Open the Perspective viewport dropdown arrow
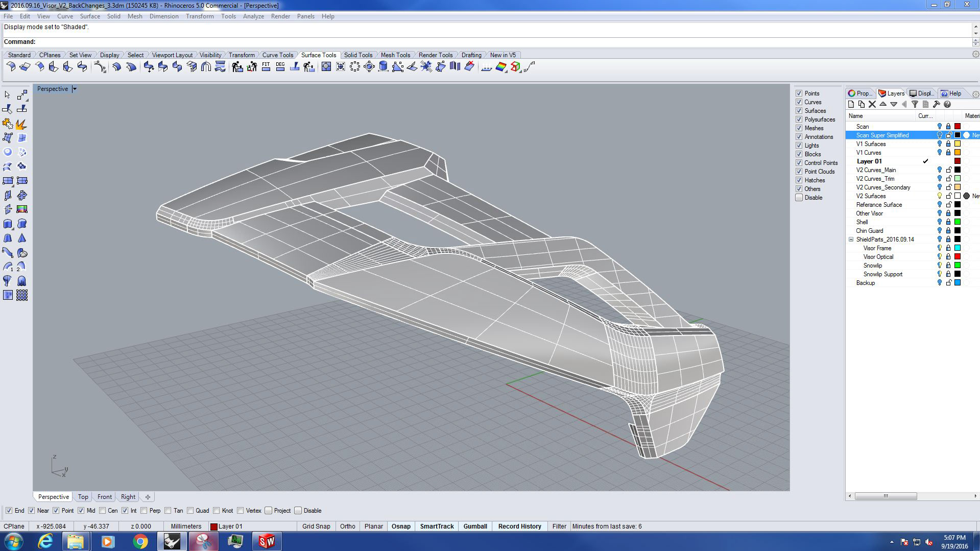This screenshot has width=980, height=551. pyautogui.click(x=75, y=89)
